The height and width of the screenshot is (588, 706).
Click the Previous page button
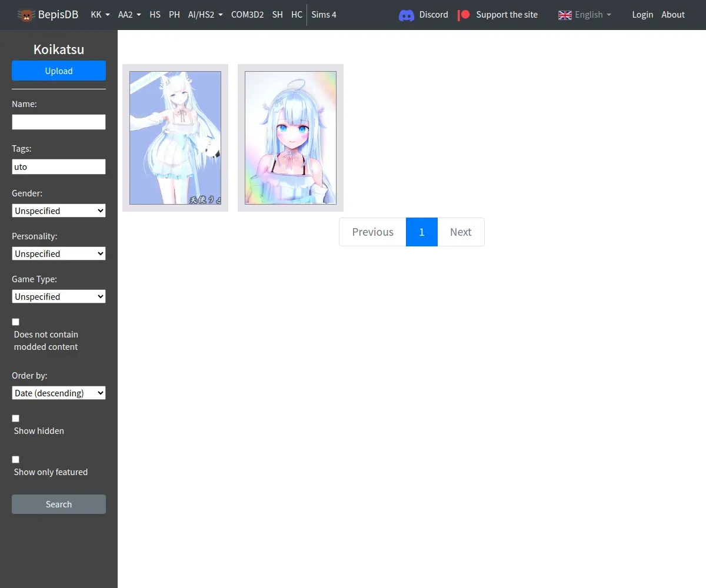(372, 232)
